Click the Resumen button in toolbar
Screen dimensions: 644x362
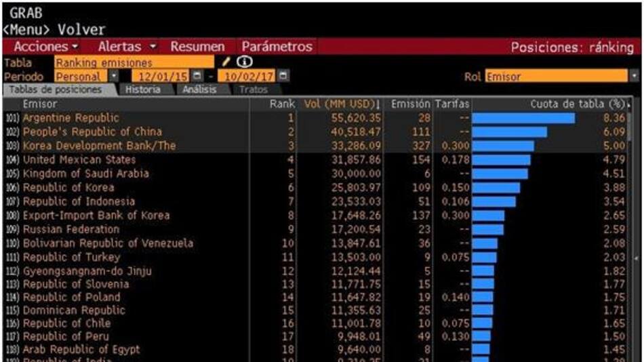coord(197,47)
